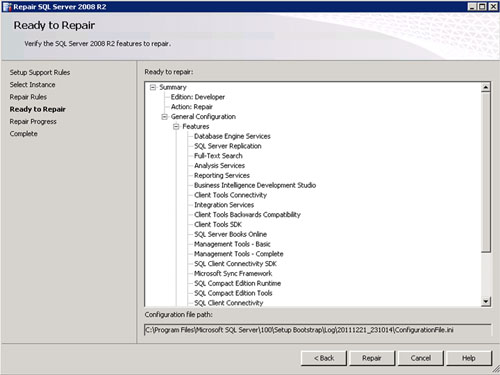Select Business Intelligence Development Studio item

(x=255, y=185)
